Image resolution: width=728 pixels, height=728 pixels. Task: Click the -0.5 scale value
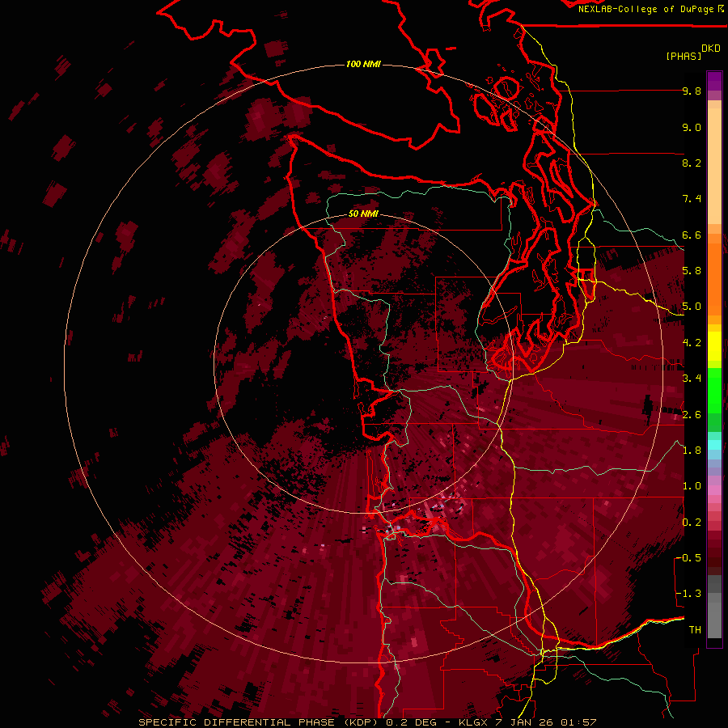tap(688, 557)
